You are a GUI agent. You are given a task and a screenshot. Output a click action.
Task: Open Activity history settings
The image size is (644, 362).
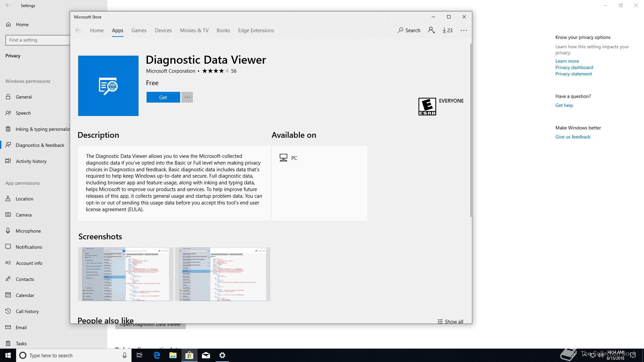[x=35, y=161]
